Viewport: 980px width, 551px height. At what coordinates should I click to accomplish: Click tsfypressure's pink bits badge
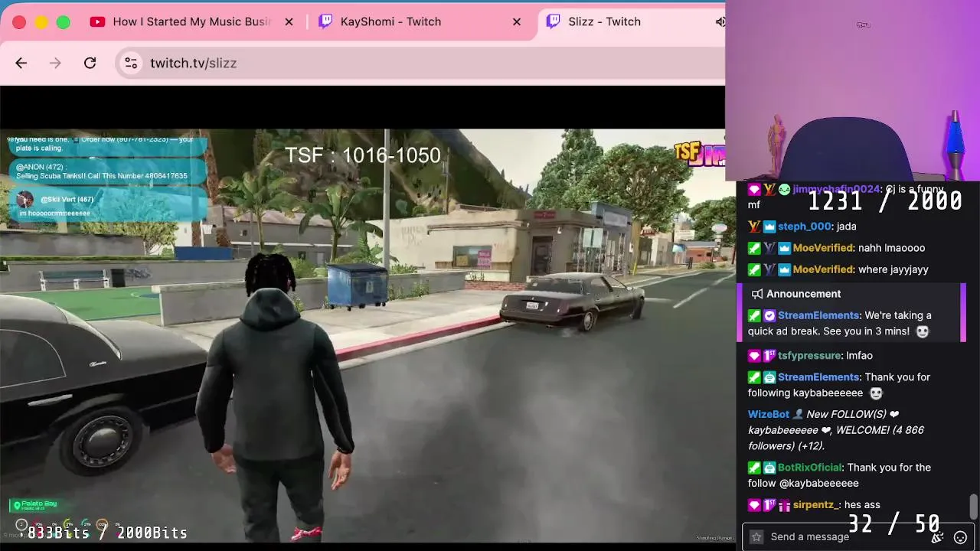tap(754, 355)
